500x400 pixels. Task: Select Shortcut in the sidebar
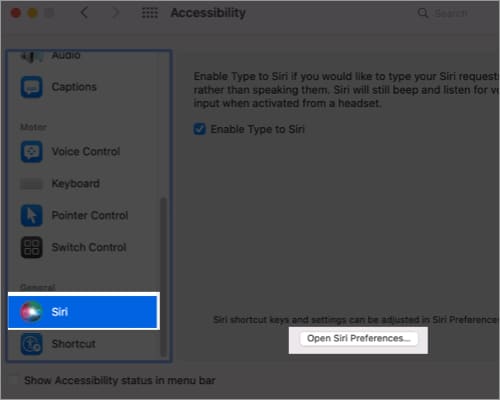[83, 344]
